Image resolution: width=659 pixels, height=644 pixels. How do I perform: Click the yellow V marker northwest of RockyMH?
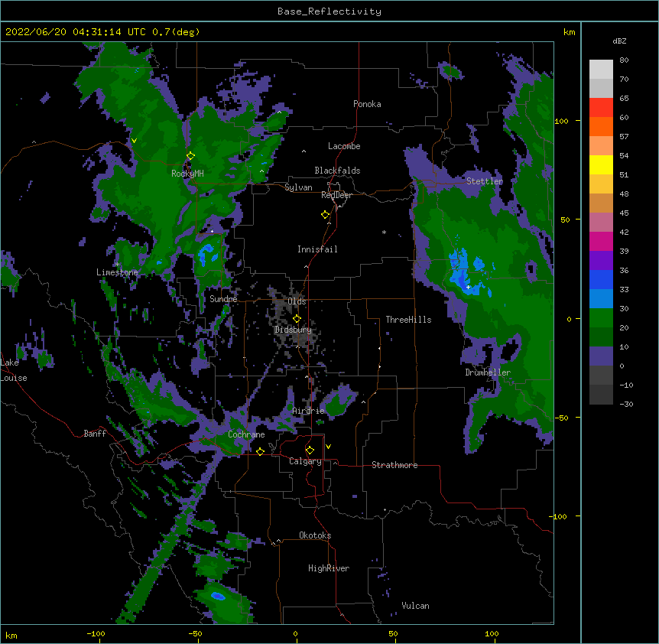tap(134, 141)
